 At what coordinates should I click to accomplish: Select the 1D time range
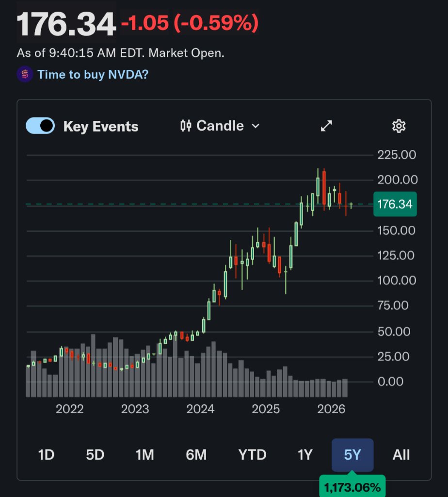pos(46,455)
